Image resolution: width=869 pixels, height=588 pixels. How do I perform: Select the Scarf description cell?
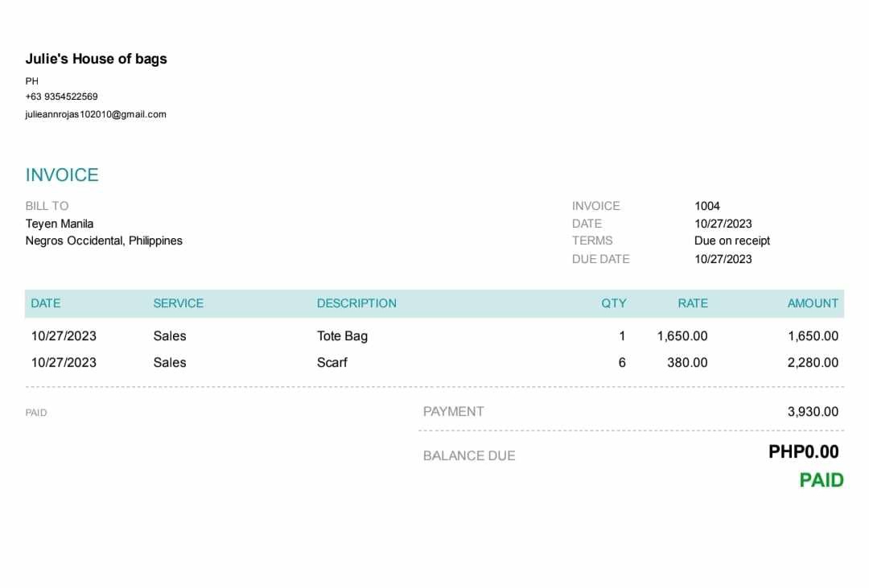[332, 363]
